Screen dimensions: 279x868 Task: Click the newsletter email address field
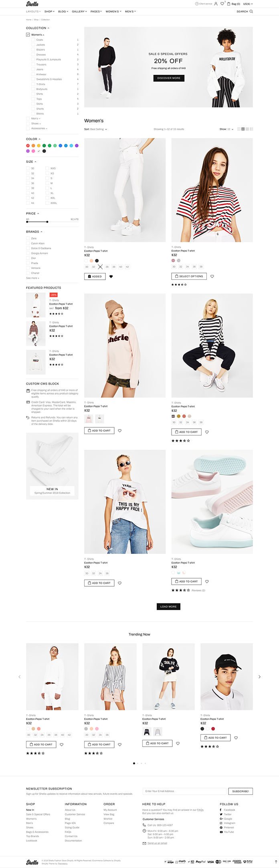tap(185, 791)
